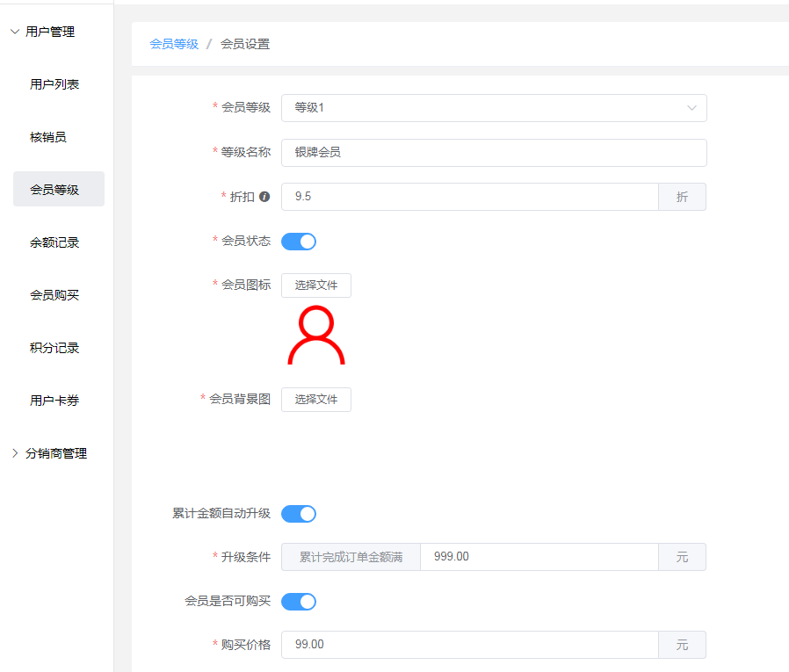Expand the 分销商管理 sidebar section
The width and height of the screenshot is (789, 672).
[x=49, y=453]
